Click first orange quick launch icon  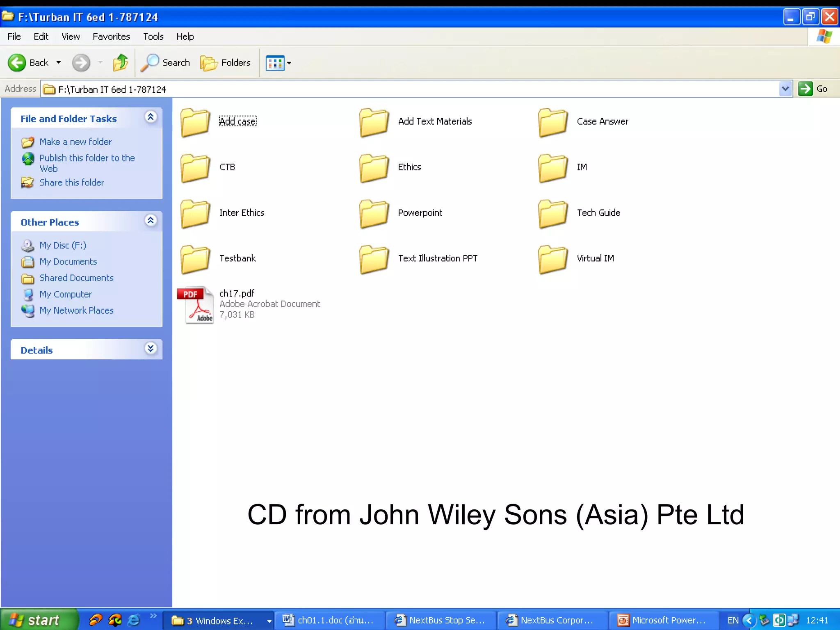pos(95,620)
